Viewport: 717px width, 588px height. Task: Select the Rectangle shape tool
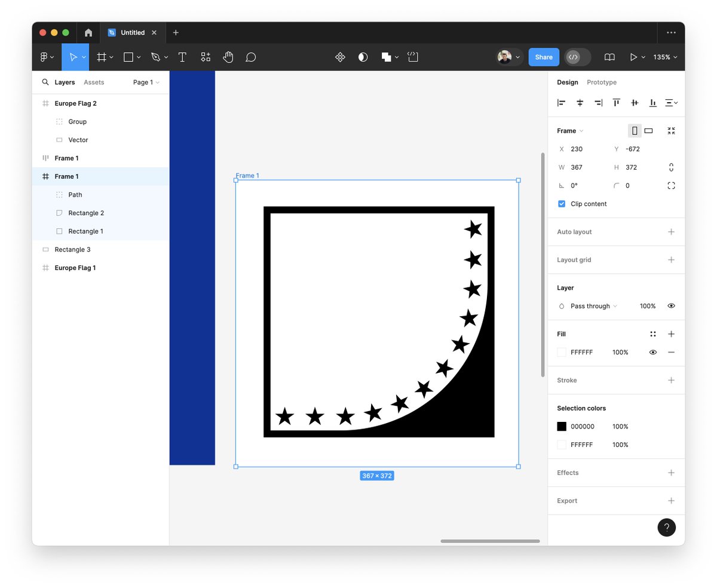click(128, 57)
